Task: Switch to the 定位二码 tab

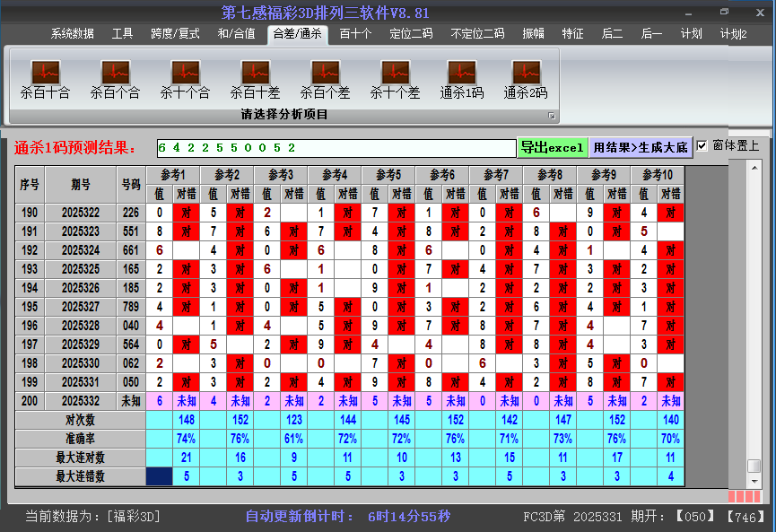Action: 410,36
